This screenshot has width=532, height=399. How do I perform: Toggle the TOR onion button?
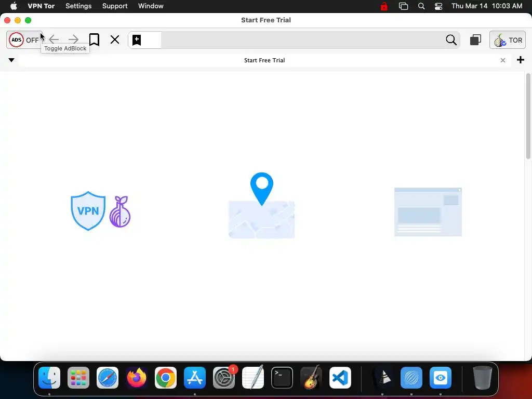point(508,40)
